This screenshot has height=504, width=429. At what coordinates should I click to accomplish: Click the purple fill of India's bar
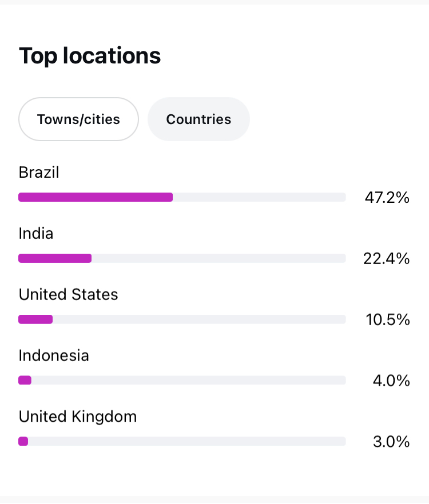point(55,258)
